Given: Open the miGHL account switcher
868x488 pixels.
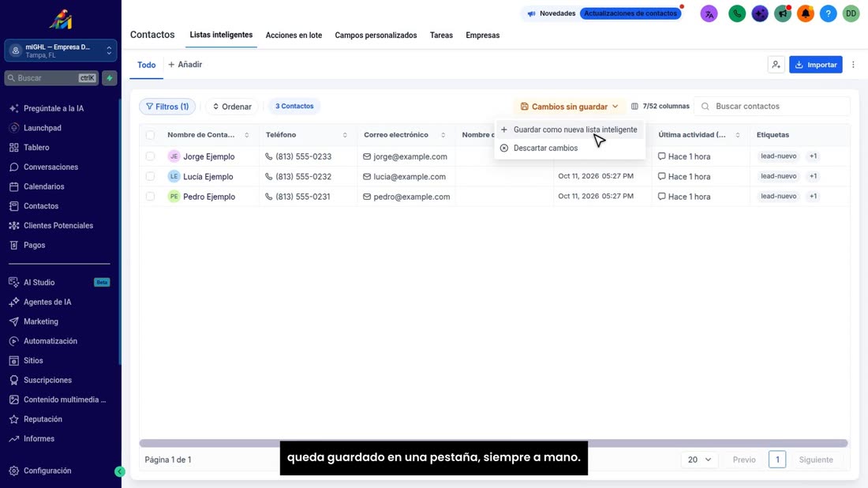Looking at the screenshot, I should coord(60,51).
